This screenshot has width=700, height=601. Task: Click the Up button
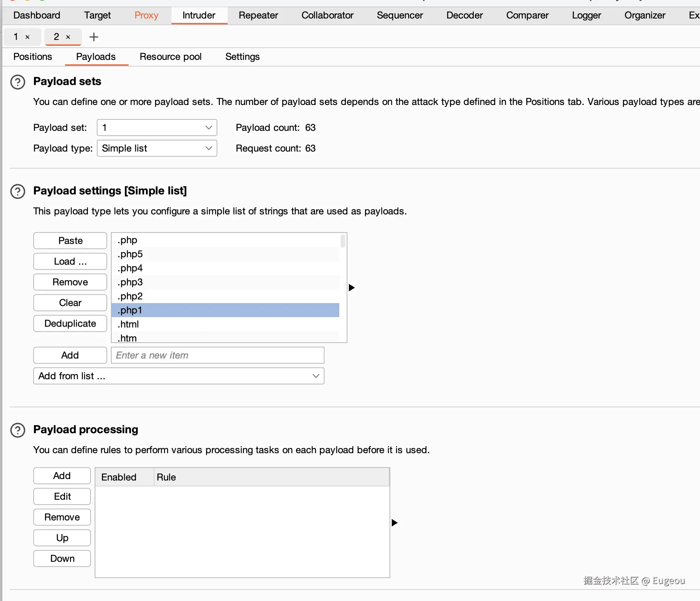pyautogui.click(x=62, y=538)
